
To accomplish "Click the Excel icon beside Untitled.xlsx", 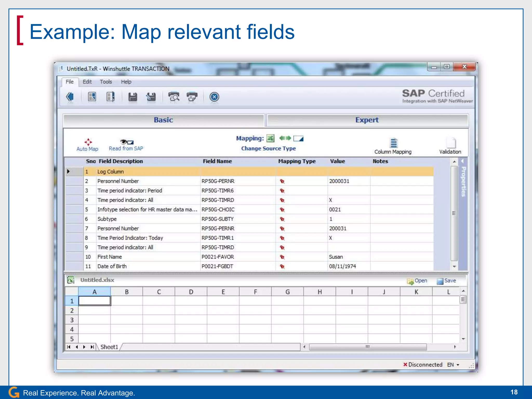I will [x=71, y=280].
